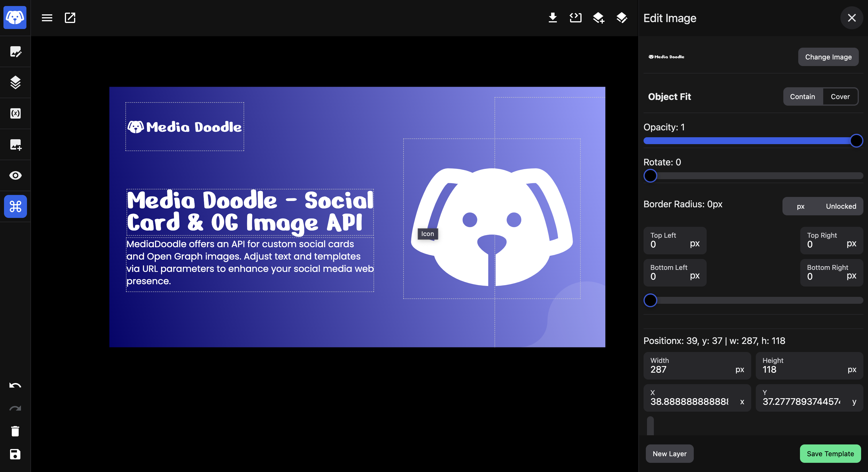Close the Edit Image panel
868x472 pixels.
(851, 18)
